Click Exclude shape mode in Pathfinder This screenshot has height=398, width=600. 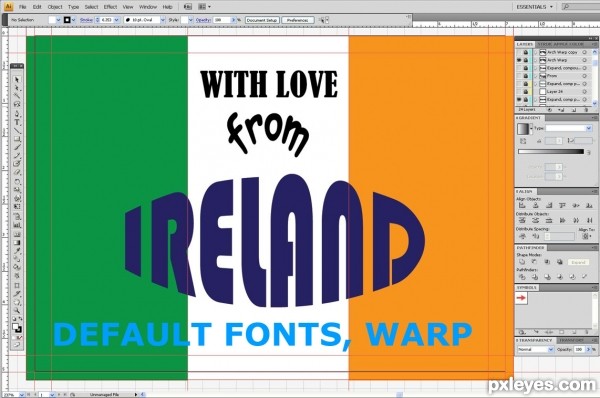coord(559,262)
